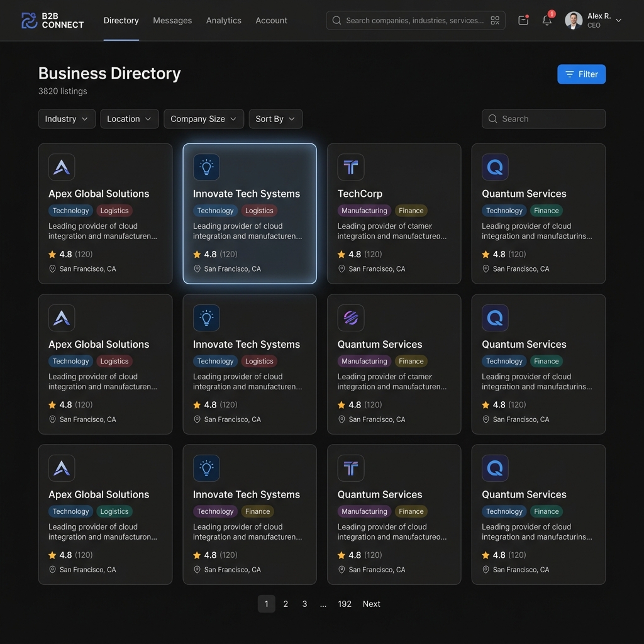Image resolution: width=644 pixels, height=644 pixels.
Task: Open the TechCorp company title
Action: coord(360,194)
